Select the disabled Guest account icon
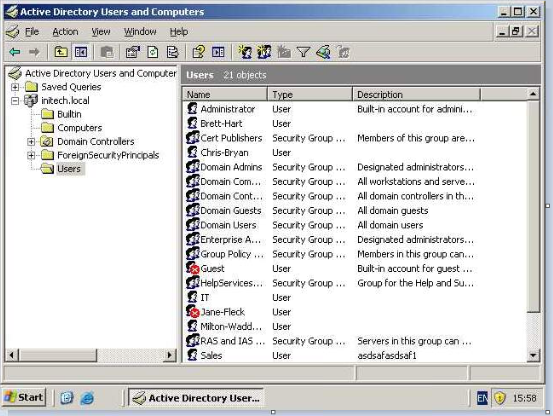 click(x=193, y=268)
